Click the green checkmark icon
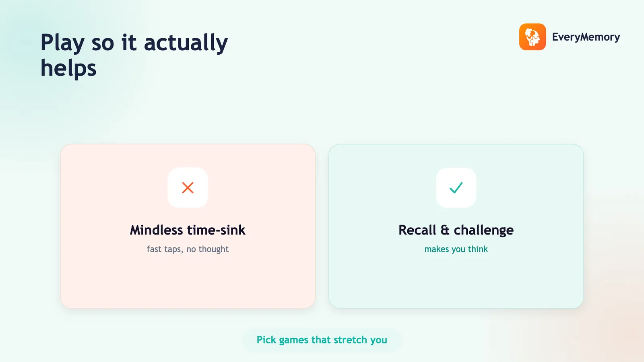The width and height of the screenshot is (644, 362). (456, 187)
